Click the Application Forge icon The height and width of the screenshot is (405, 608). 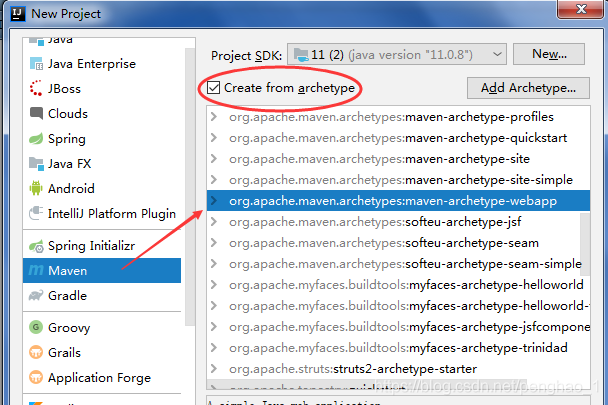(x=36, y=377)
